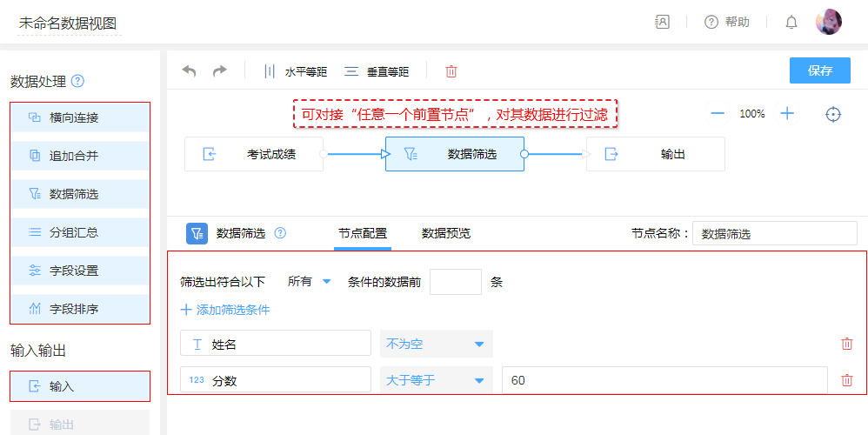
Task: Open the notification bell
Action: coord(791,23)
